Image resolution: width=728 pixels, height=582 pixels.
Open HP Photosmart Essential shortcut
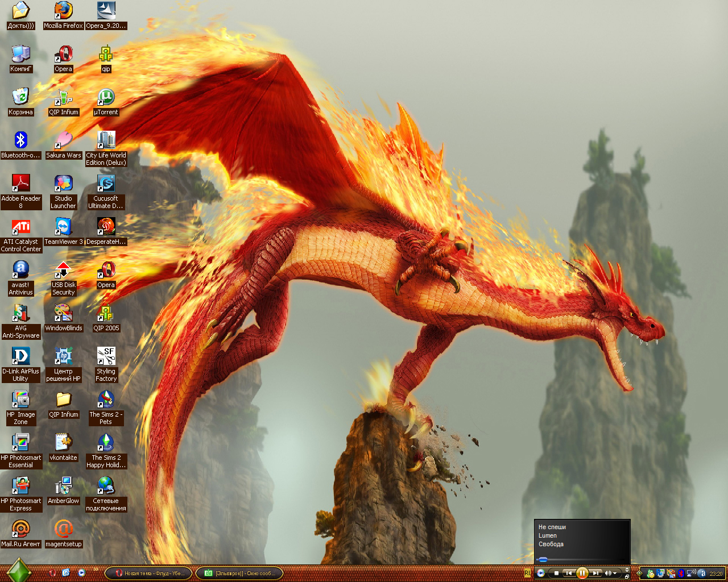20,451
